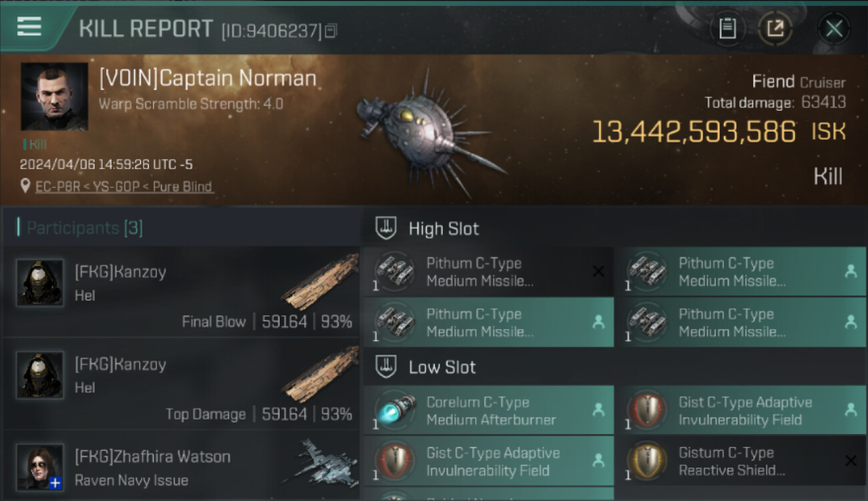Open the clipboard report icon
Screen dimensions: 868x501
click(x=727, y=29)
